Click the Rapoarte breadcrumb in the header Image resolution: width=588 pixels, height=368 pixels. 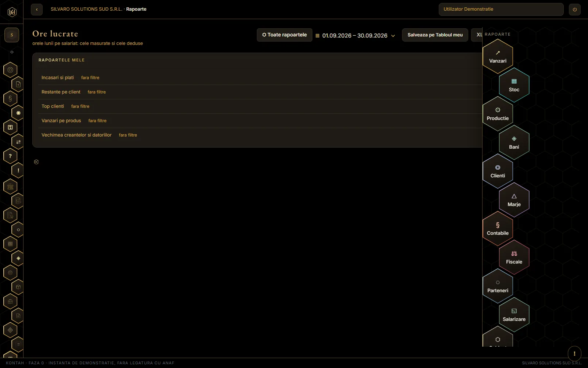[136, 9]
